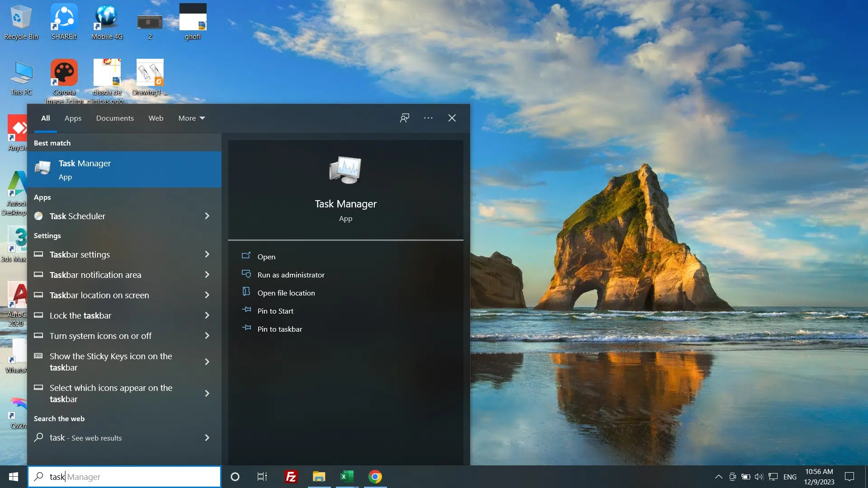868x488 pixels.
Task: Open File Explorer from the taskbar
Action: (319, 477)
